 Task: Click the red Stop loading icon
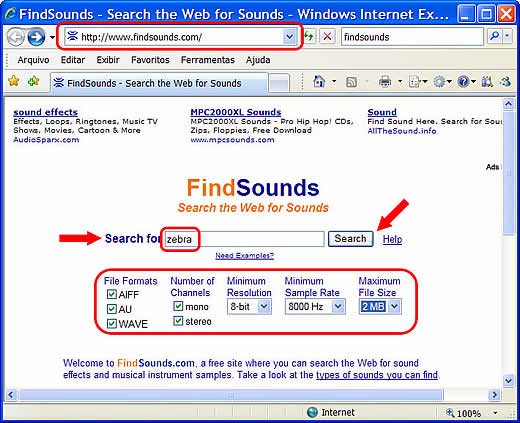327,36
